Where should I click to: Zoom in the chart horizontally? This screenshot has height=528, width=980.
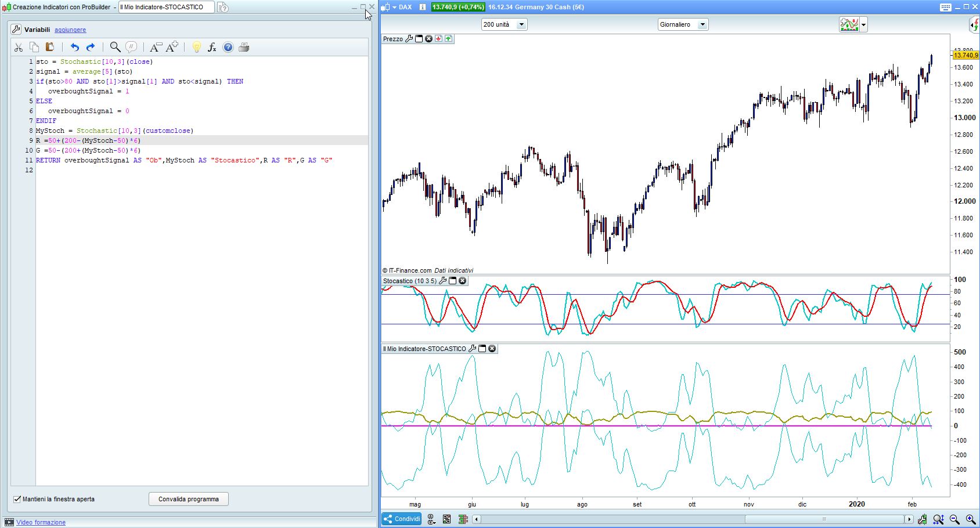pos(971,519)
